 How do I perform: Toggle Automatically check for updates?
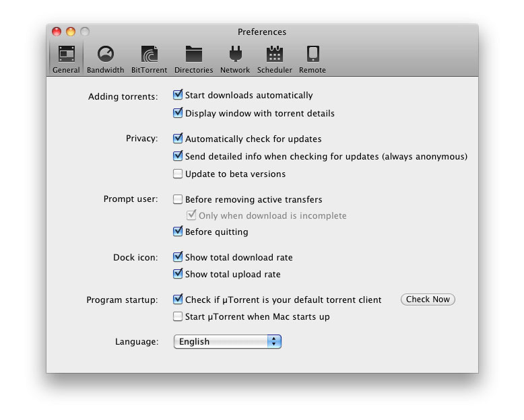click(178, 139)
